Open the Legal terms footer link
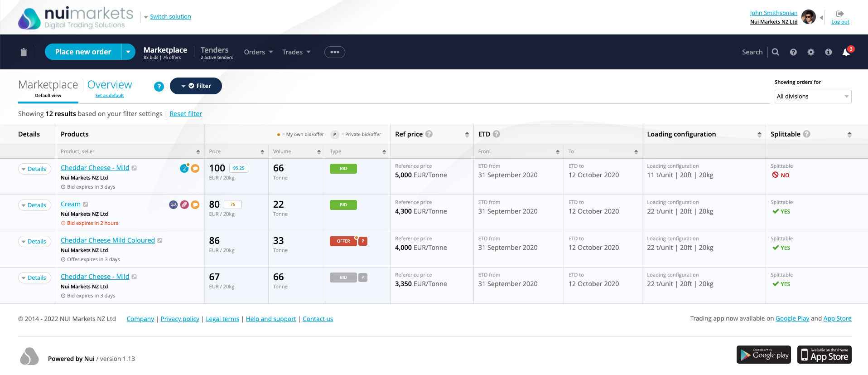The width and height of the screenshot is (868, 375). click(x=222, y=319)
